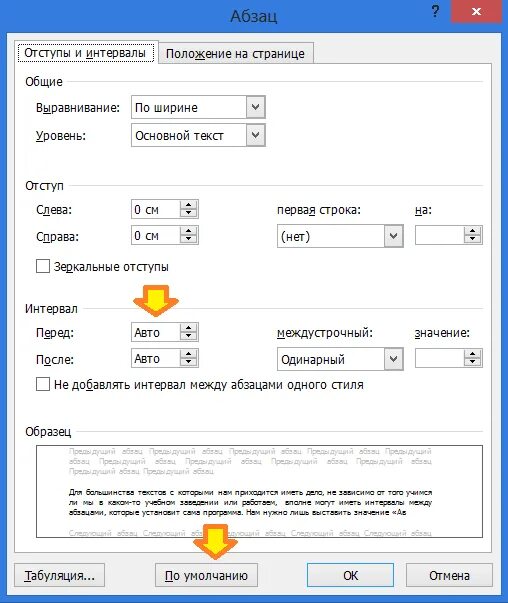
Task: Click the на: indent size field
Action: pyautogui.click(x=439, y=235)
